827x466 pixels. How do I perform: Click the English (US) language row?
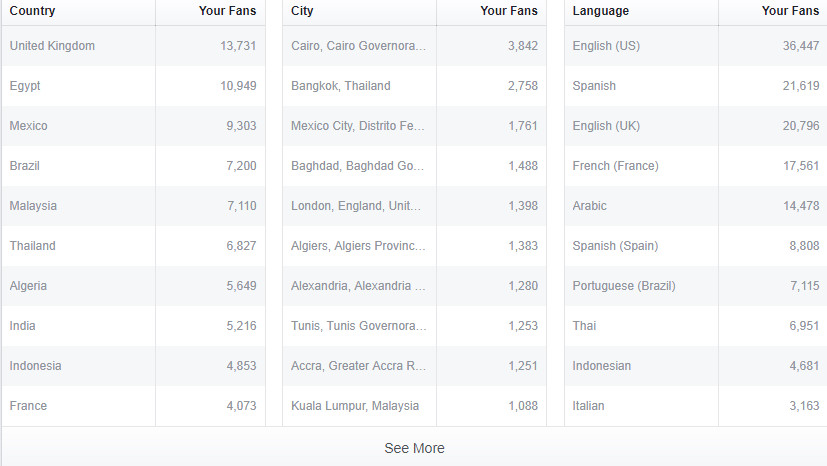(x=606, y=46)
